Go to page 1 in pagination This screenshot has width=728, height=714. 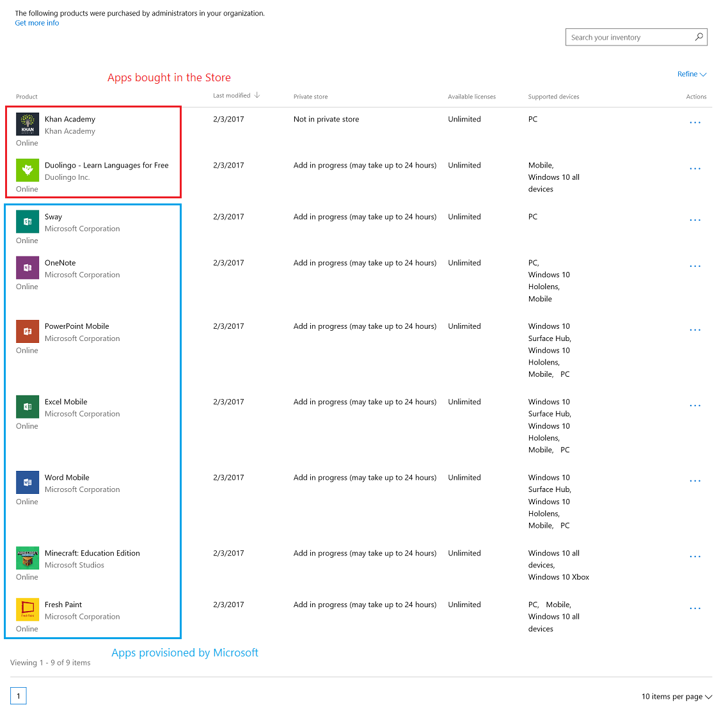tap(19, 696)
